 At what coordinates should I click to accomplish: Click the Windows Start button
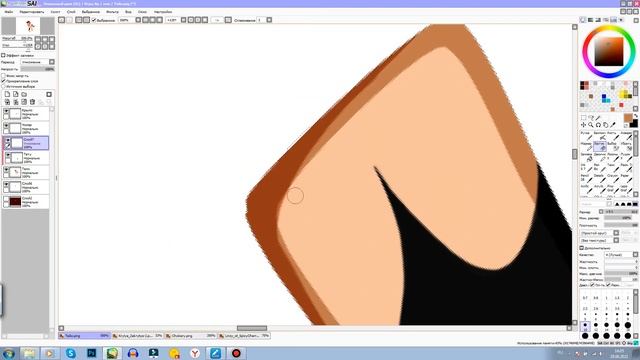click(8, 353)
